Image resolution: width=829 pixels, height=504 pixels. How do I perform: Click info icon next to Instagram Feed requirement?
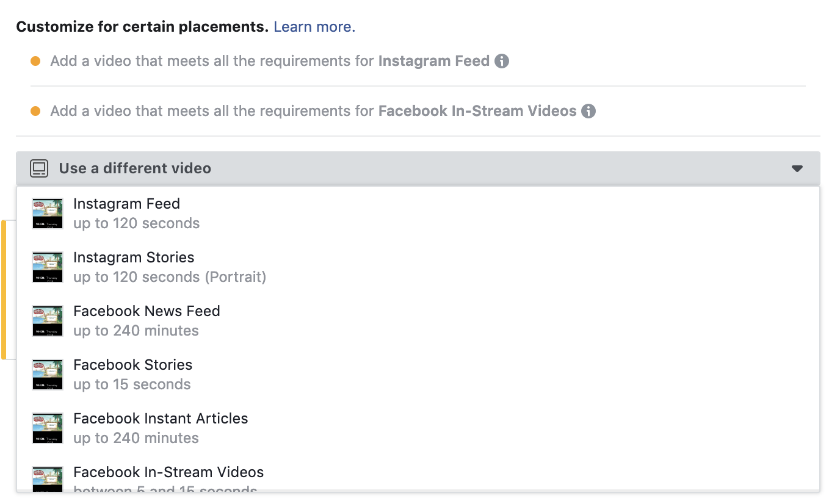[502, 61]
